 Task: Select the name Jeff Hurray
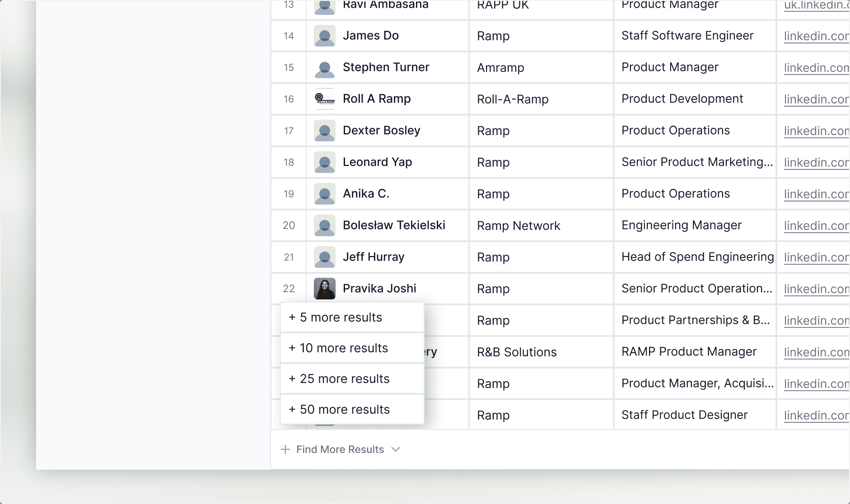pyautogui.click(x=374, y=257)
